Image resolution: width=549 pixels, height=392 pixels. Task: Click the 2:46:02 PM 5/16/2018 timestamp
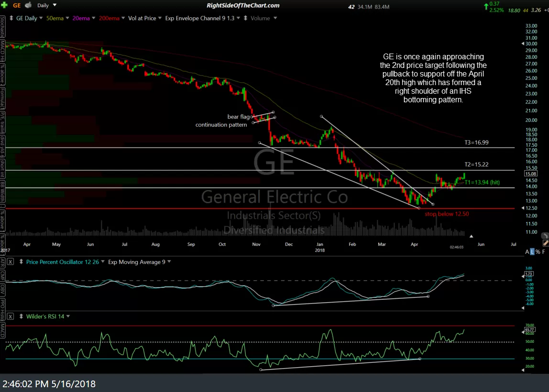tap(49, 384)
